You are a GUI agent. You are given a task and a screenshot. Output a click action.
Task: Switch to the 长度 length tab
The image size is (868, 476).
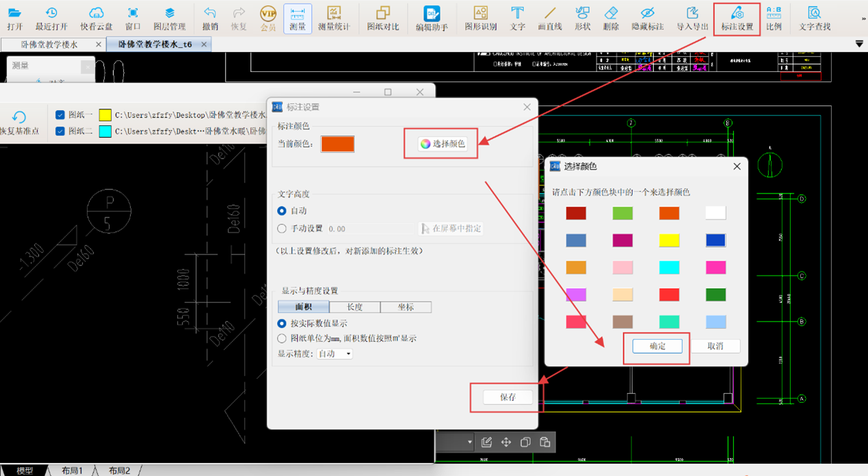[354, 308]
